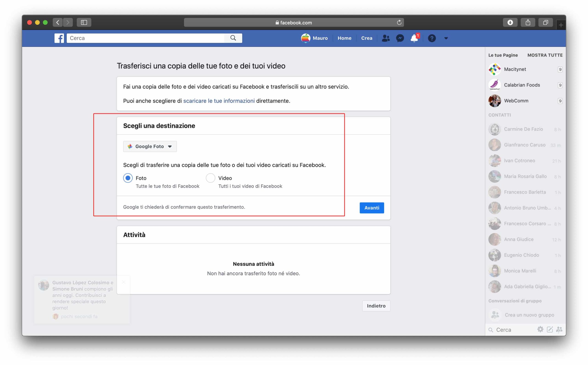Click the search magnifier icon
This screenshot has width=588, height=365.
tap(233, 38)
